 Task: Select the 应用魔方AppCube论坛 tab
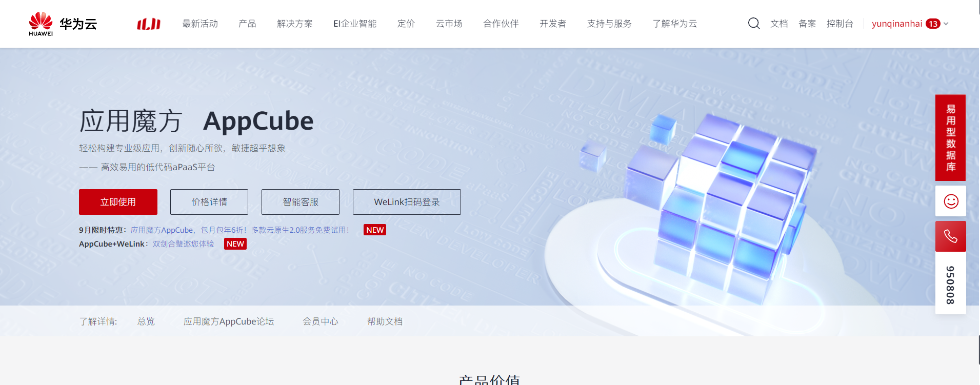click(229, 321)
